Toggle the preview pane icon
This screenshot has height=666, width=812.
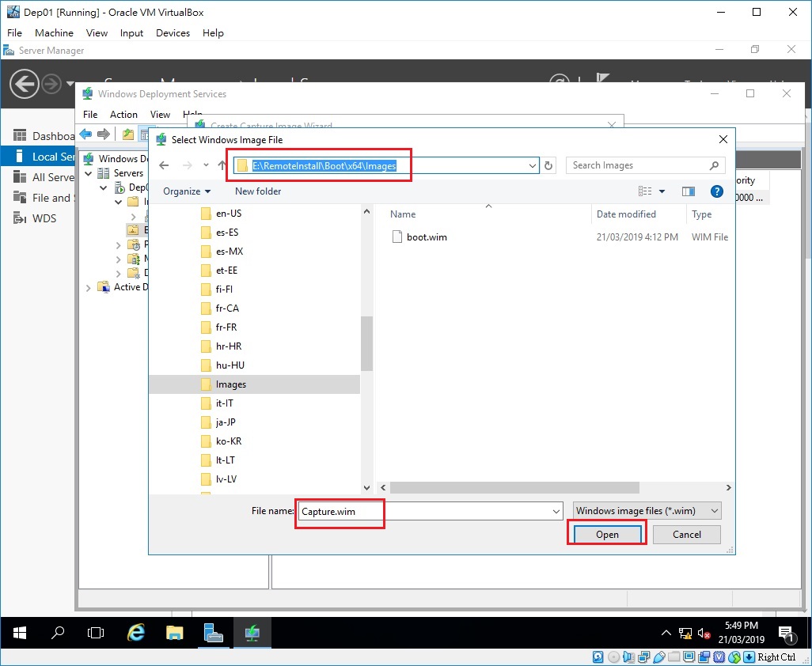point(689,191)
